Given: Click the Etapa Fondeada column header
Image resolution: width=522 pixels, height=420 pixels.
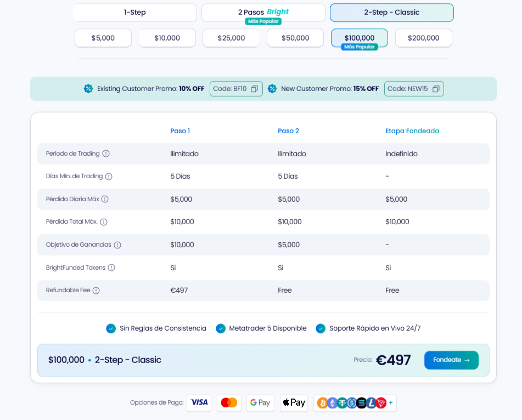Looking at the screenshot, I should pos(412,131).
